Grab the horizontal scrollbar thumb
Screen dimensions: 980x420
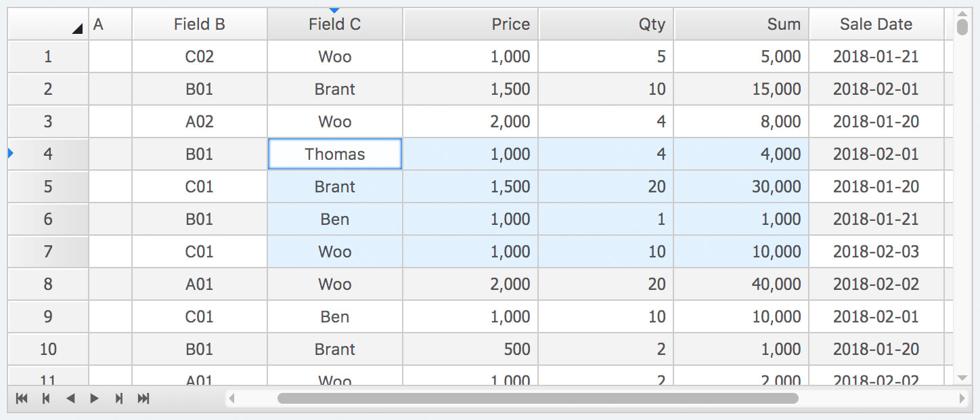(537, 398)
